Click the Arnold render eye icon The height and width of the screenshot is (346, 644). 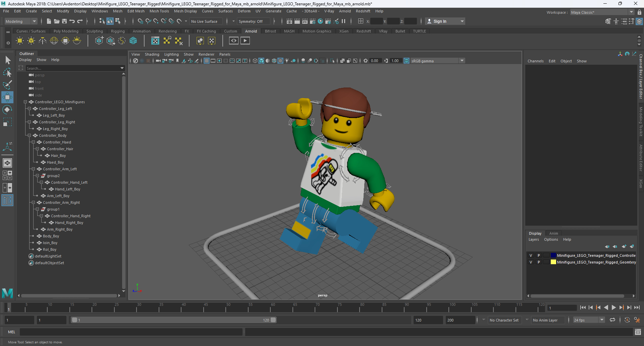coord(234,41)
